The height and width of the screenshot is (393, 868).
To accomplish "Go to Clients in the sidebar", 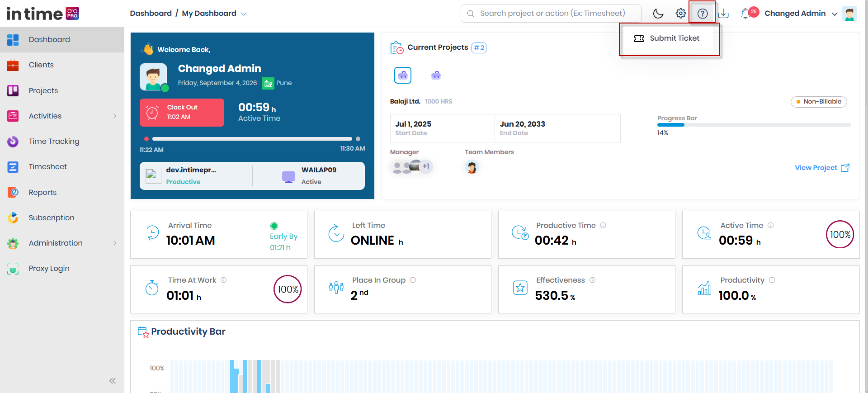I will [62, 65].
